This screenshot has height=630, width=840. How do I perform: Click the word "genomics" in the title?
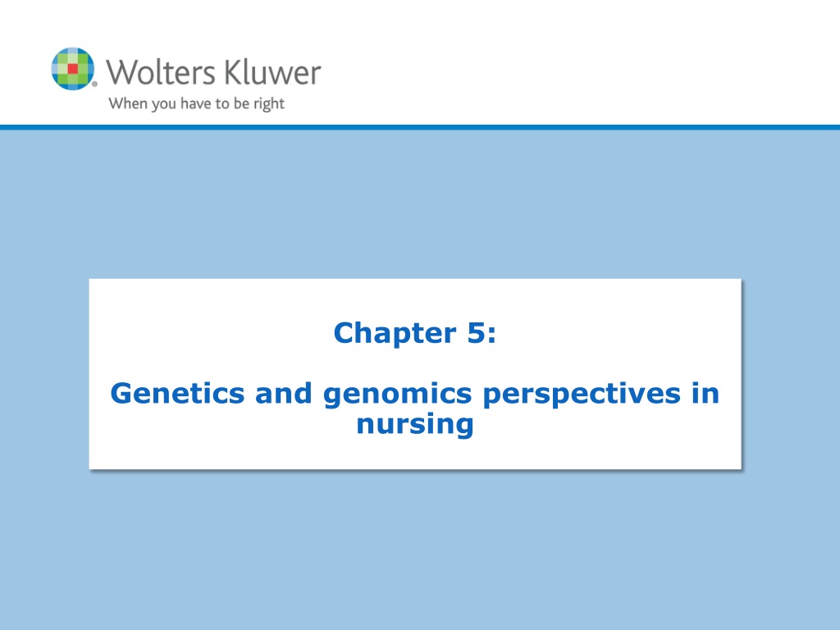point(398,395)
